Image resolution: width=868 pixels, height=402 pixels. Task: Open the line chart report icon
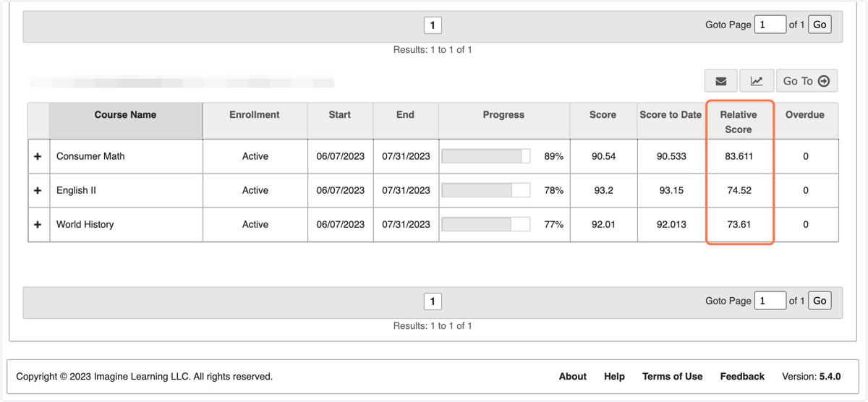757,81
